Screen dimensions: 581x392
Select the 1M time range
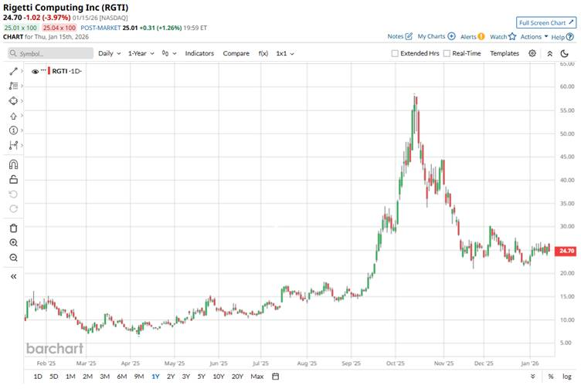[70, 377]
